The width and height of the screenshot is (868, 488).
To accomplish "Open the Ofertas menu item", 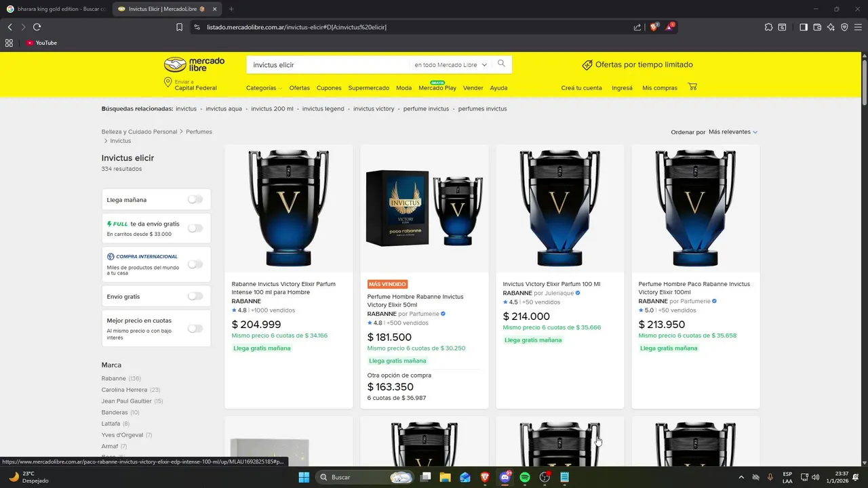I will point(299,88).
